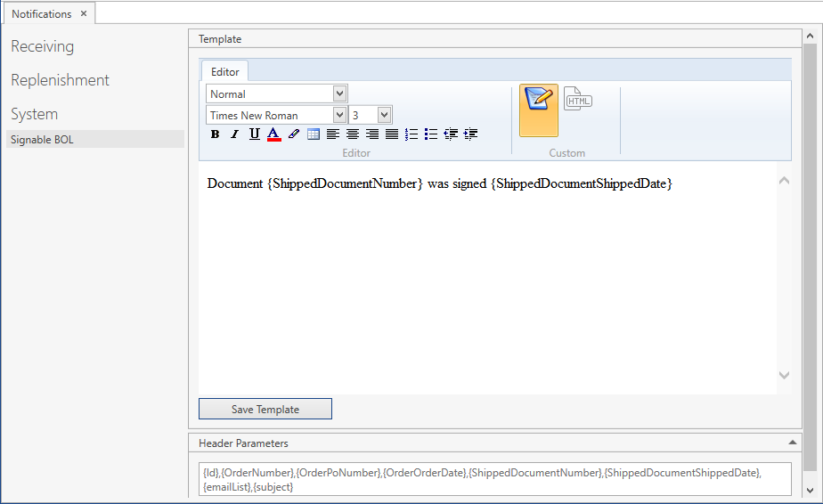Open the font size dropdown
823x504 pixels.
point(384,115)
